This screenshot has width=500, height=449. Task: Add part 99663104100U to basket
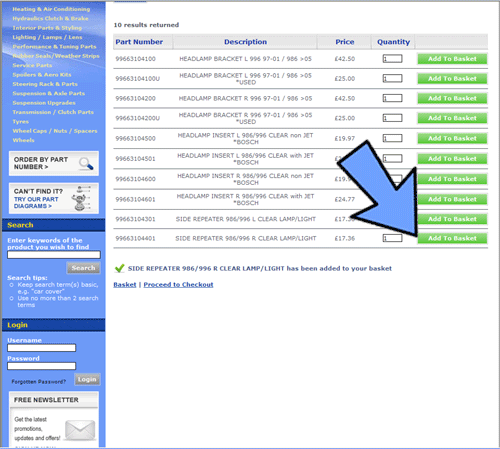[x=452, y=79]
